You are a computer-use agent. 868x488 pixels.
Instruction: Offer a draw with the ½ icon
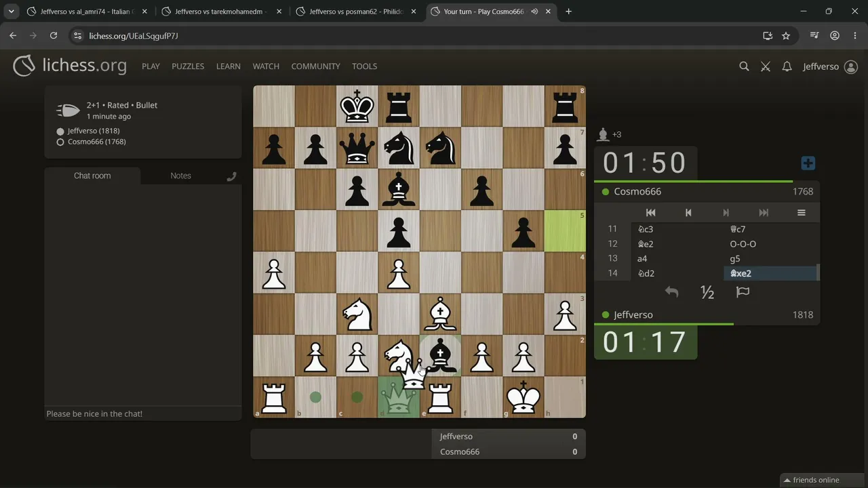[707, 292]
